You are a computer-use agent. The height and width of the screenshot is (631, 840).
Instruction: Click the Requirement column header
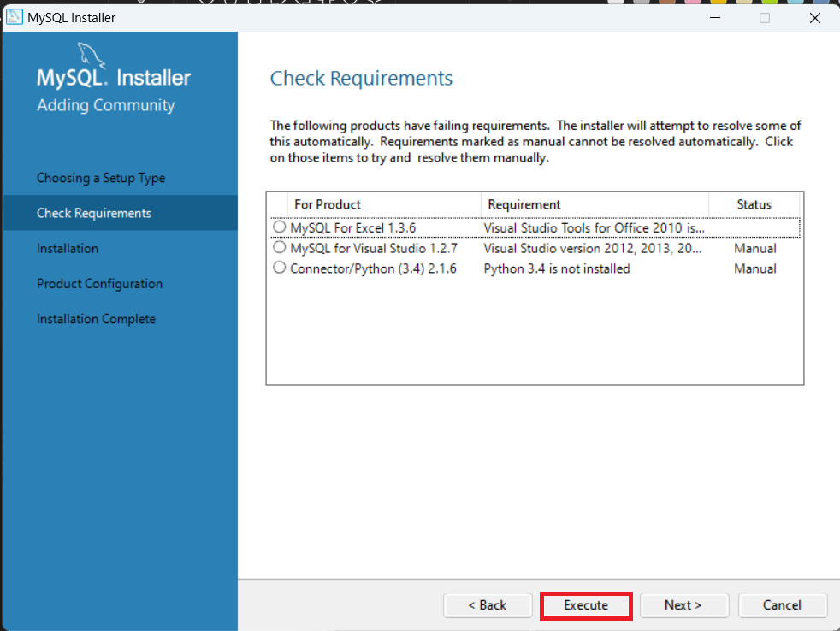(x=595, y=204)
